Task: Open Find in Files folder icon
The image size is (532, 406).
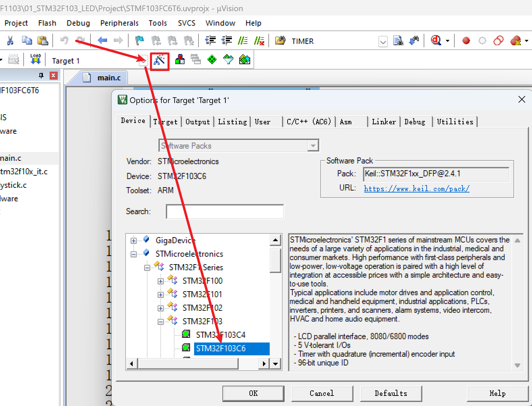Action: pos(280,41)
